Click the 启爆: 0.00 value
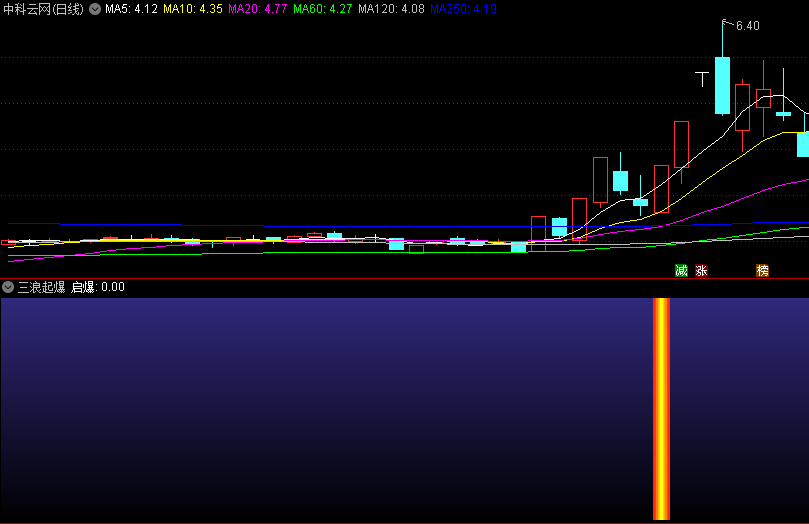This screenshot has width=809, height=524. [x=98, y=287]
